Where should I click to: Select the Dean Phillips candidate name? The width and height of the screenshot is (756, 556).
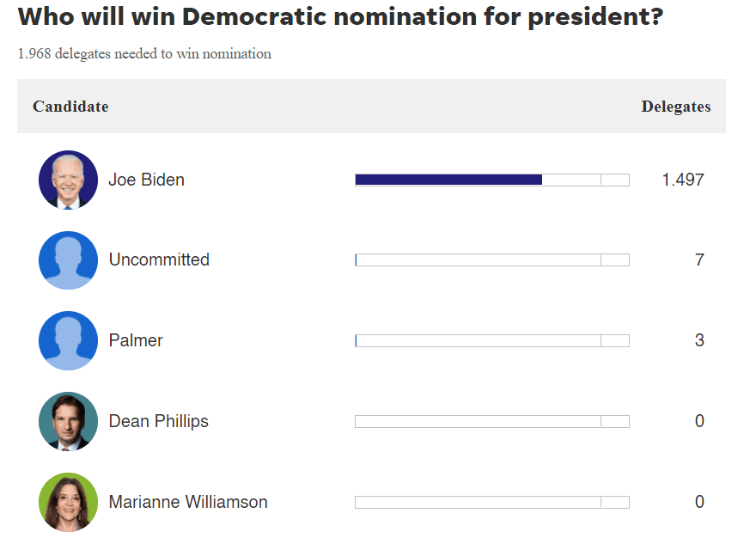tap(158, 421)
